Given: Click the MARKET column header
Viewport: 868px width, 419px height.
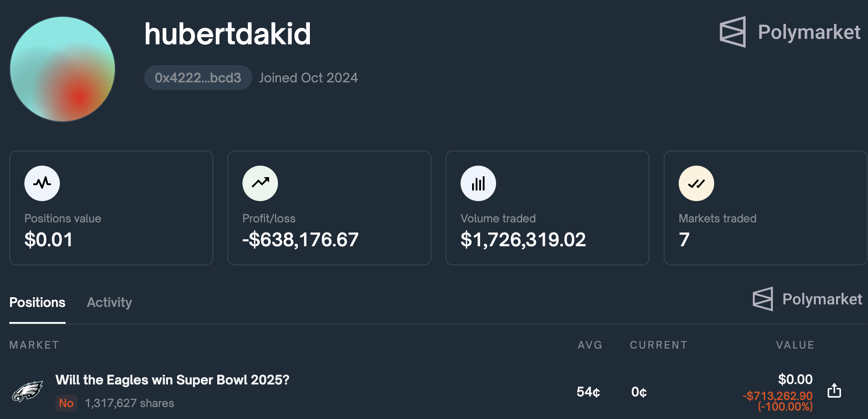Looking at the screenshot, I should [x=34, y=345].
